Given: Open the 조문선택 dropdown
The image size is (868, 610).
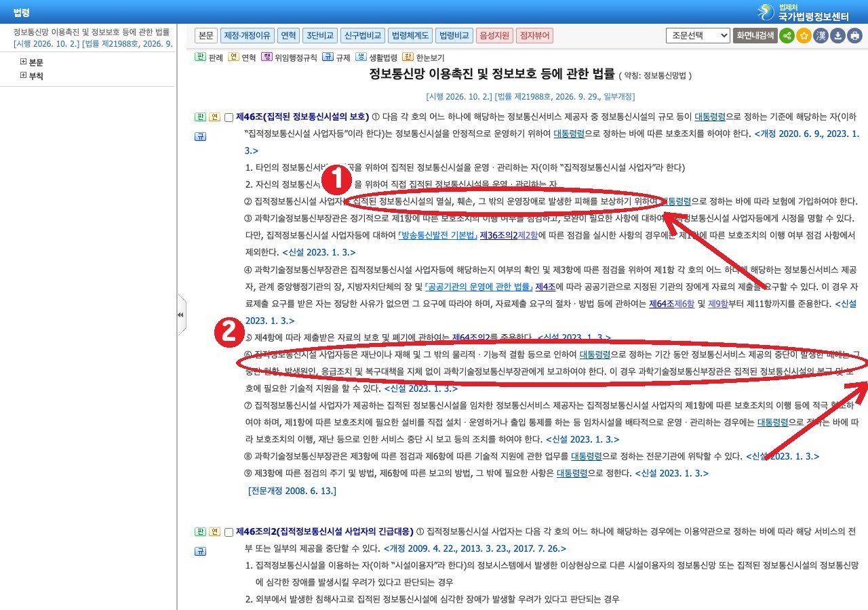Looking at the screenshot, I should (698, 35).
